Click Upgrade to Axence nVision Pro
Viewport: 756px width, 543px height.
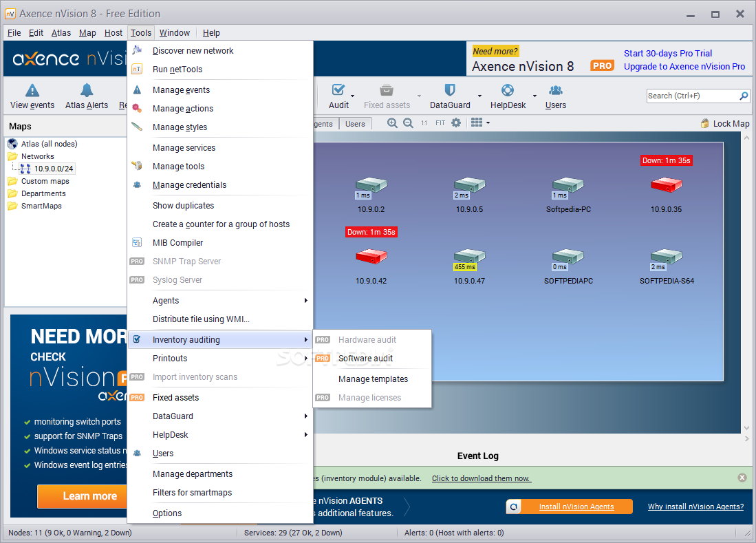[684, 67]
